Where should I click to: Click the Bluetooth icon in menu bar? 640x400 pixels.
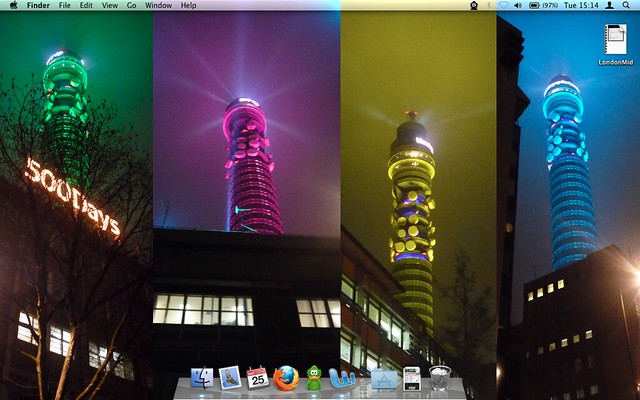coord(489,5)
